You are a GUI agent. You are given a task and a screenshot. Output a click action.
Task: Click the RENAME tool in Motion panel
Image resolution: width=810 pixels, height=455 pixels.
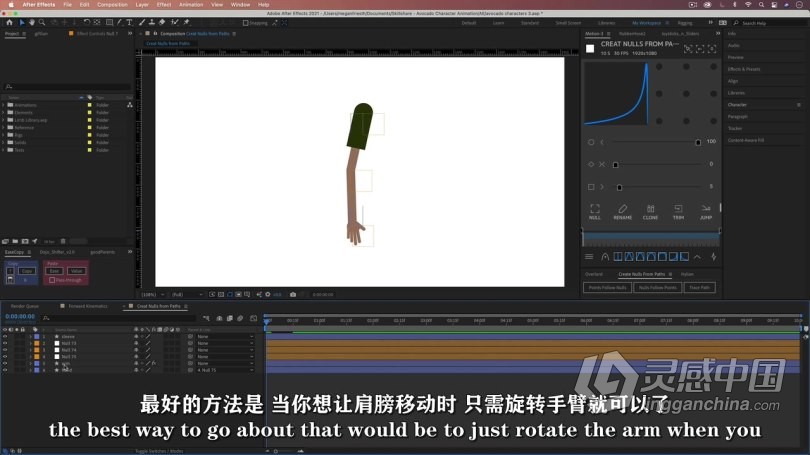coord(622,211)
